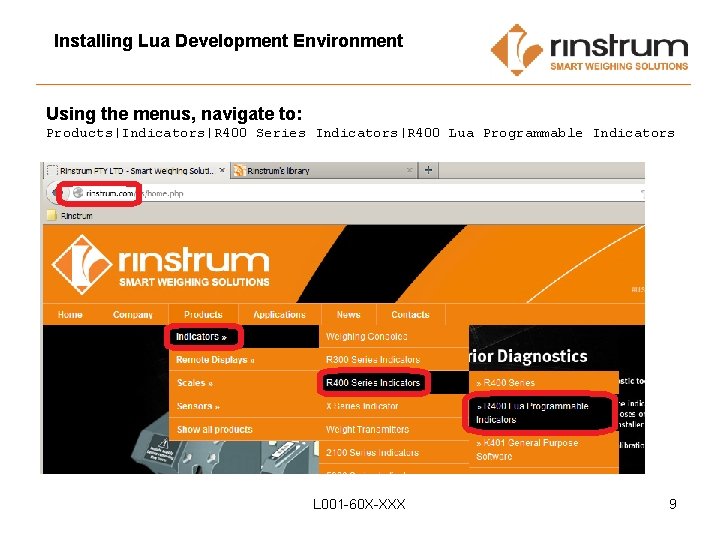Expand the Sensors submenu
This screenshot has height=540, width=720.
(244, 406)
